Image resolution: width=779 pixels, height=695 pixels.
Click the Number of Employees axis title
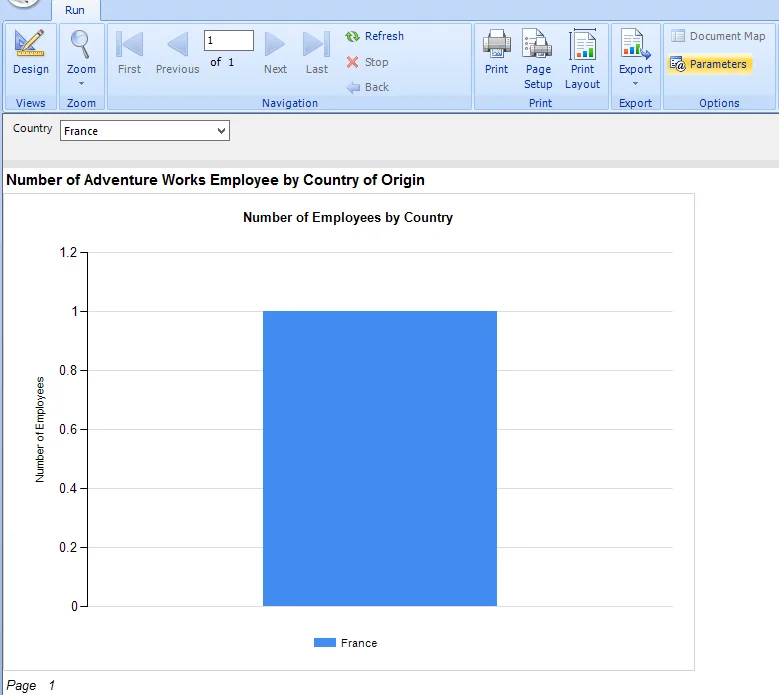click(40, 429)
